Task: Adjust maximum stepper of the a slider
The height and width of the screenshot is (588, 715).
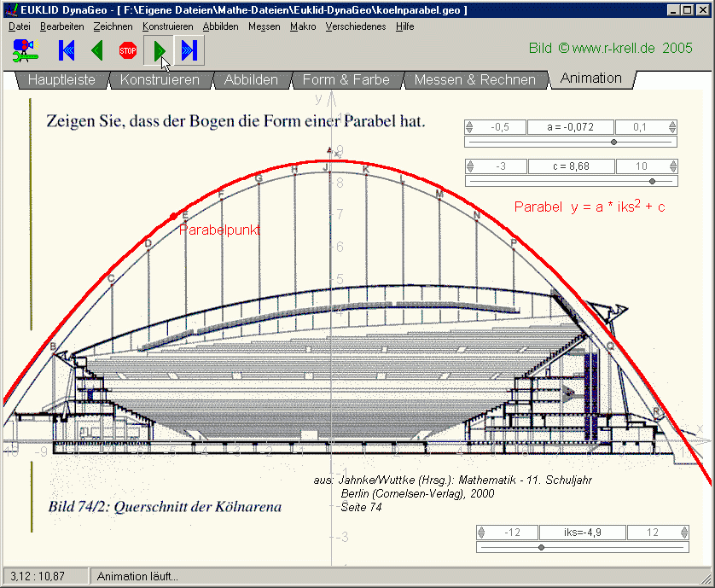Action: pyautogui.click(x=672, y=127)
